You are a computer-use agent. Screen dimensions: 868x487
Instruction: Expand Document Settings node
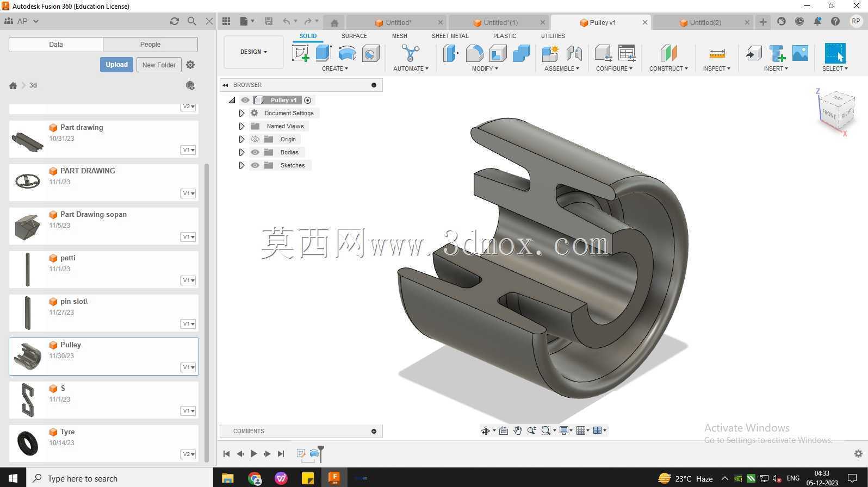click(x=241, y=113)
